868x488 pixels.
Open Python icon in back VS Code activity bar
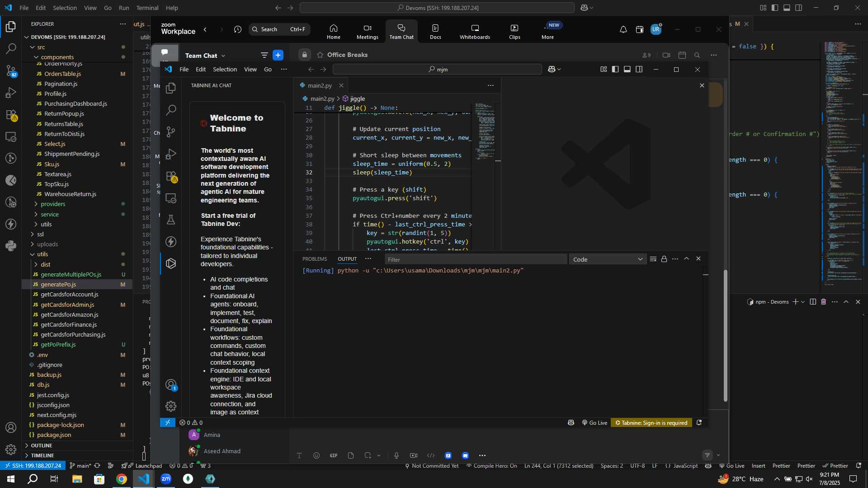pyautogui.click(x=11, y=246)
